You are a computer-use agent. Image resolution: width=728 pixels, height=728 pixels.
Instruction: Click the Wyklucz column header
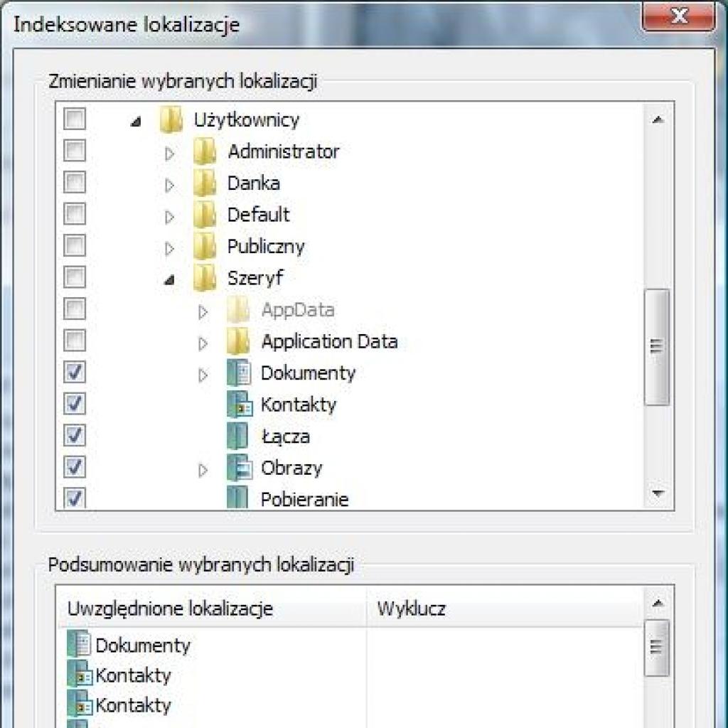tap(505, 609)
